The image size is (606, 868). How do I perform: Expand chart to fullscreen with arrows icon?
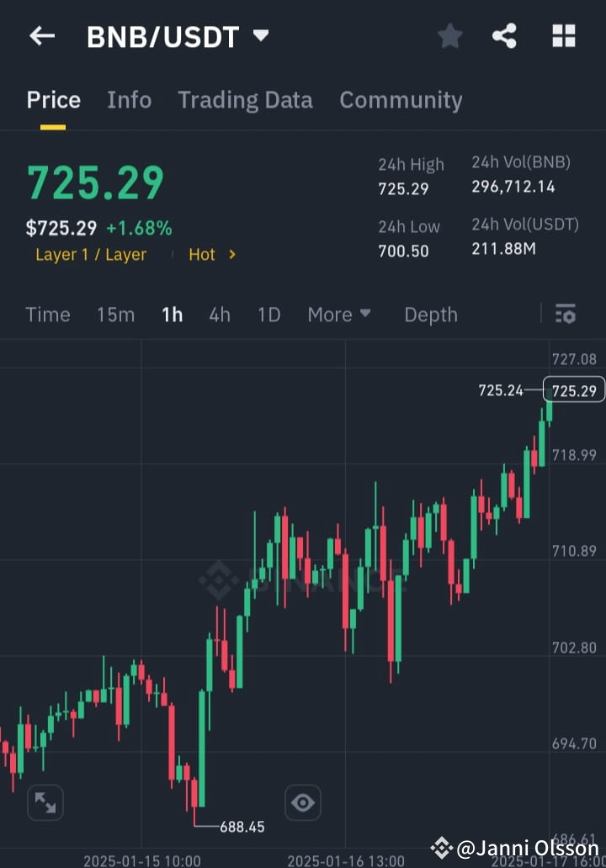[x=45, y=802]
